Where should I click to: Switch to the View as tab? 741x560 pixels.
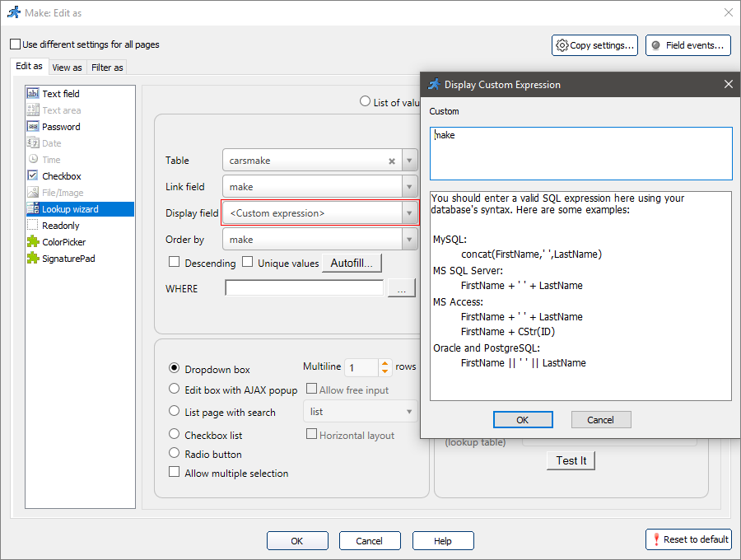pos(67,67)
